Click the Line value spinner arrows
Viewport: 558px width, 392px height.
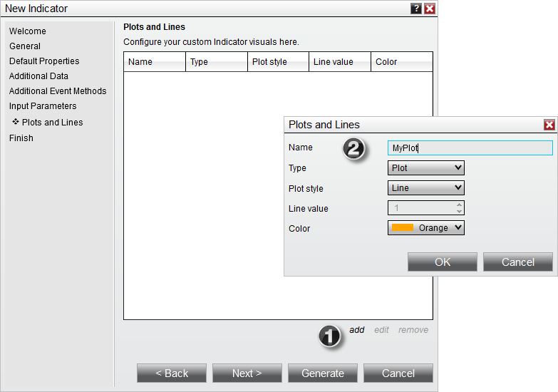coord(459,208)
